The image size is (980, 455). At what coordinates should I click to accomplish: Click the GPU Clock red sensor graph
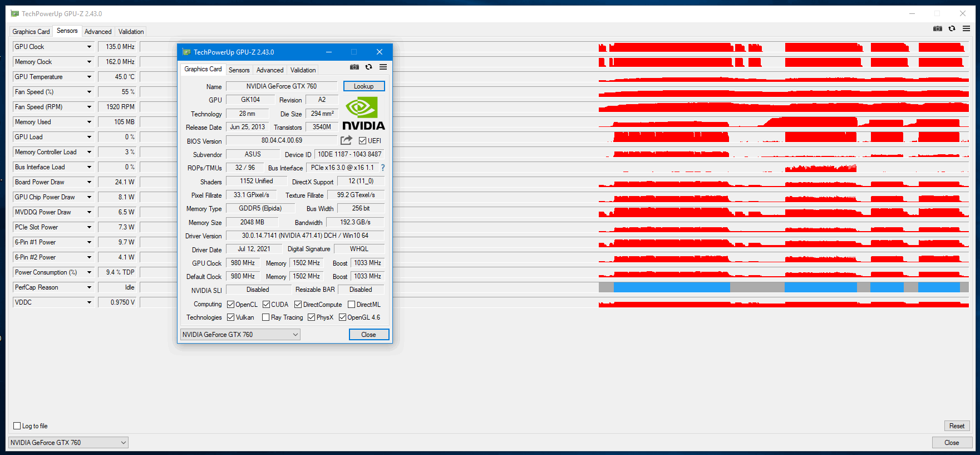[784, 47]
